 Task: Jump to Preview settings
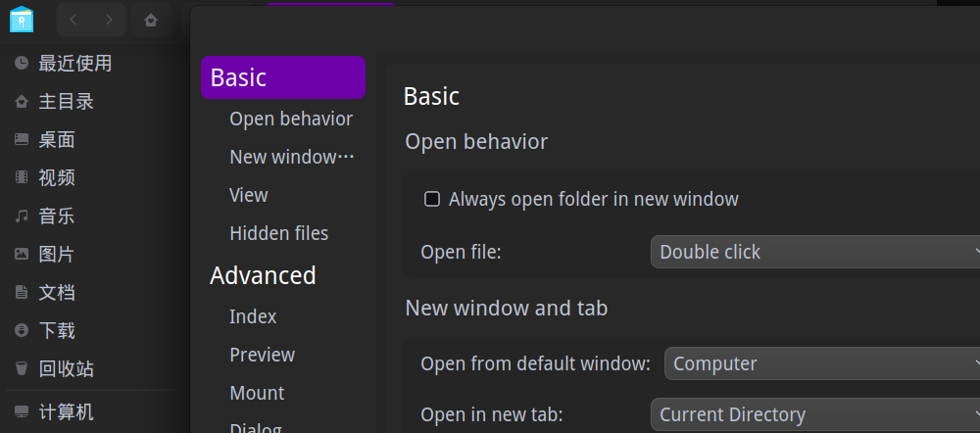(x=262, y=355)
